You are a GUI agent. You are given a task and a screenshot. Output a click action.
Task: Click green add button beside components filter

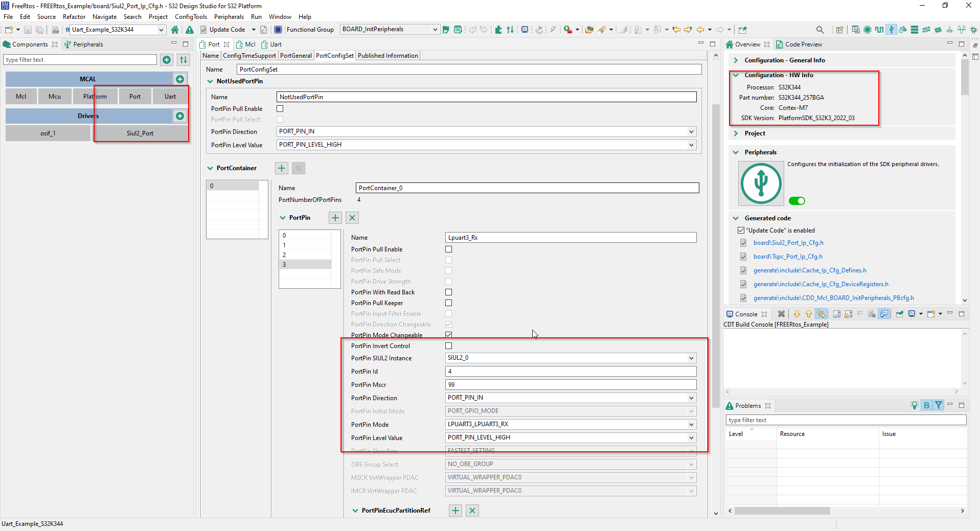click(x=167, y=60)
